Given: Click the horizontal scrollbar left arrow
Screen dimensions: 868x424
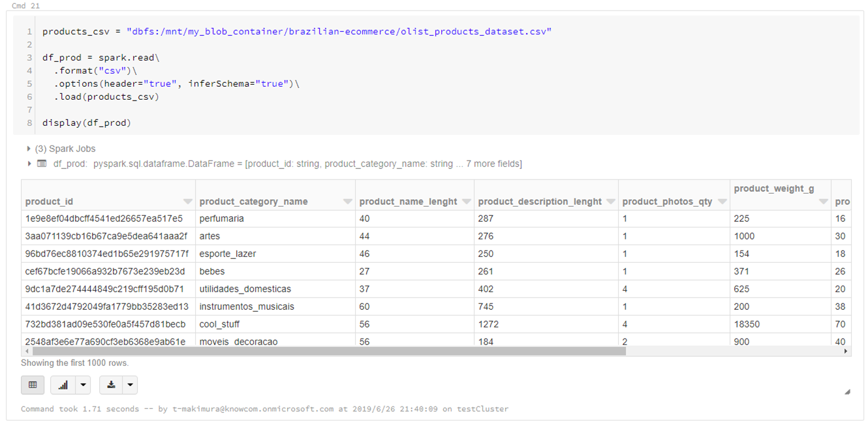Looking at the screenshot, I should coord(27,351).
